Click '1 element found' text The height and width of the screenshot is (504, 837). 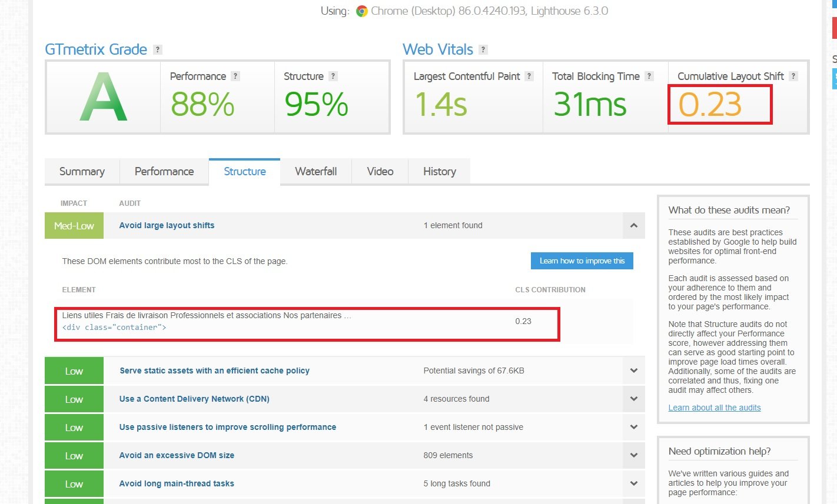click(453, 225)
